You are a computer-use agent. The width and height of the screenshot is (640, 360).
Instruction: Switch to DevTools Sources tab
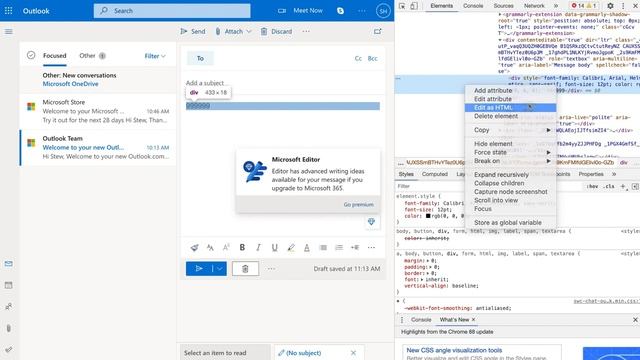tap(503, 6)
